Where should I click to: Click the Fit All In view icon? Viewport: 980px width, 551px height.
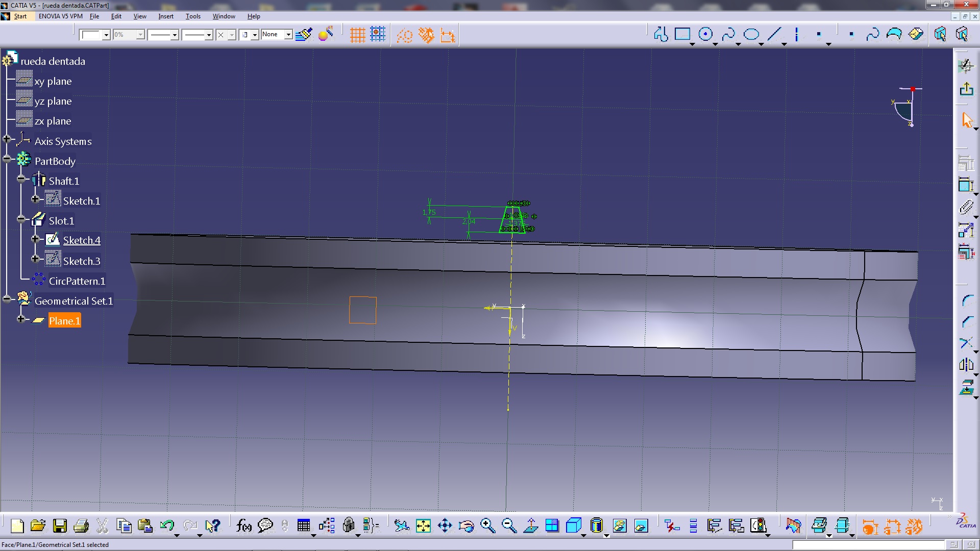[x=423, y=525]
